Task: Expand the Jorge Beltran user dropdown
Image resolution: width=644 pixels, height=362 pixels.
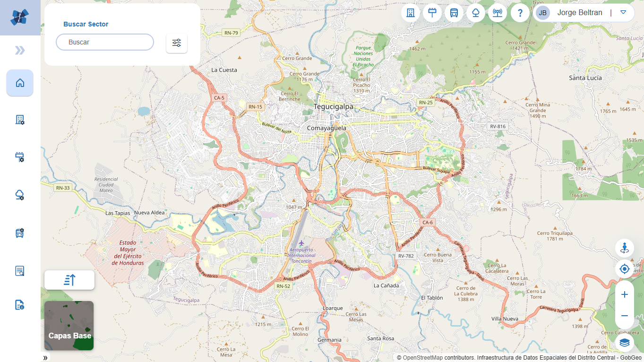Action: 623,13
